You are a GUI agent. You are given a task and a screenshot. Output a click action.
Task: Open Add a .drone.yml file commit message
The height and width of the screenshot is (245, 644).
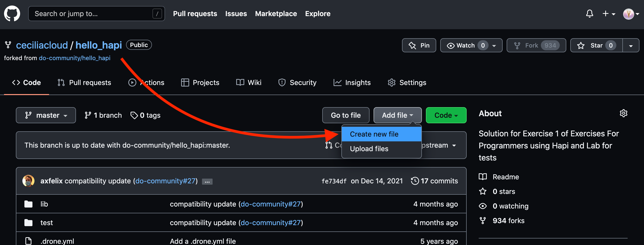click(x=203, y=241)
